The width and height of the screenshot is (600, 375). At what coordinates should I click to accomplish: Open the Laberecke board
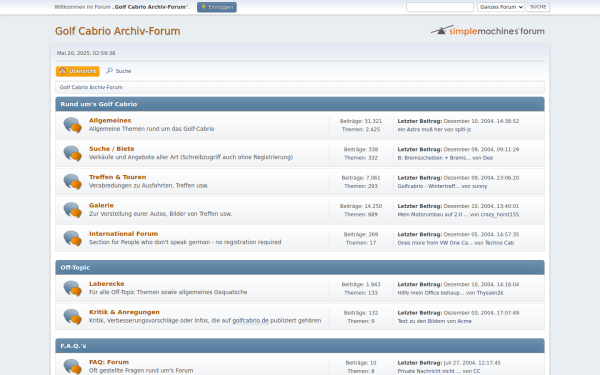107,284
